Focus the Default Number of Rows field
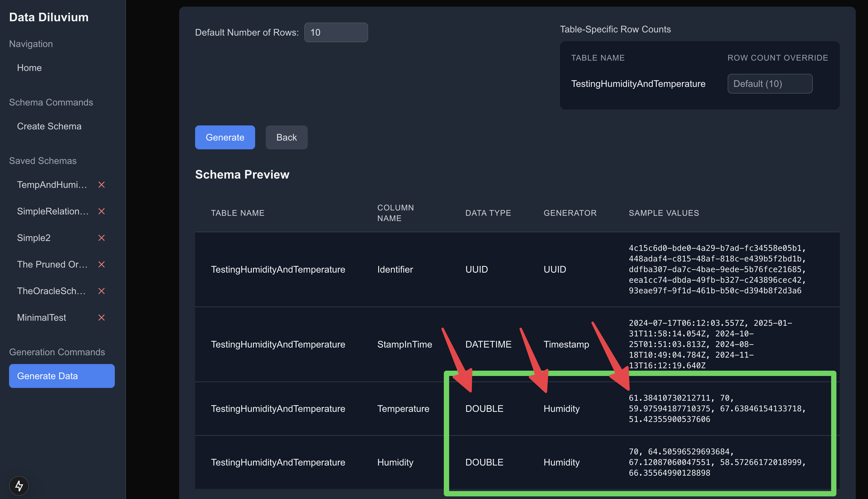Screen dimensions: 868x499 point(336,33)
